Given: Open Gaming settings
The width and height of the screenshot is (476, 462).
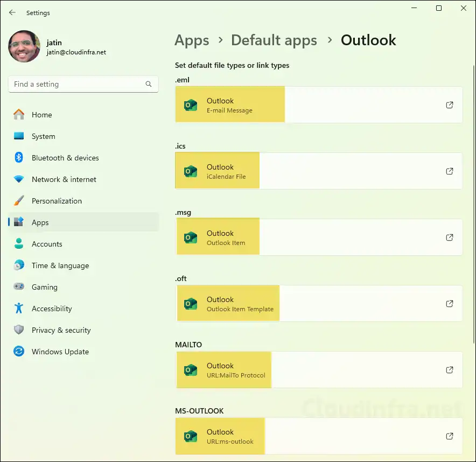Looking at the screenshot, I should [83, 287].
